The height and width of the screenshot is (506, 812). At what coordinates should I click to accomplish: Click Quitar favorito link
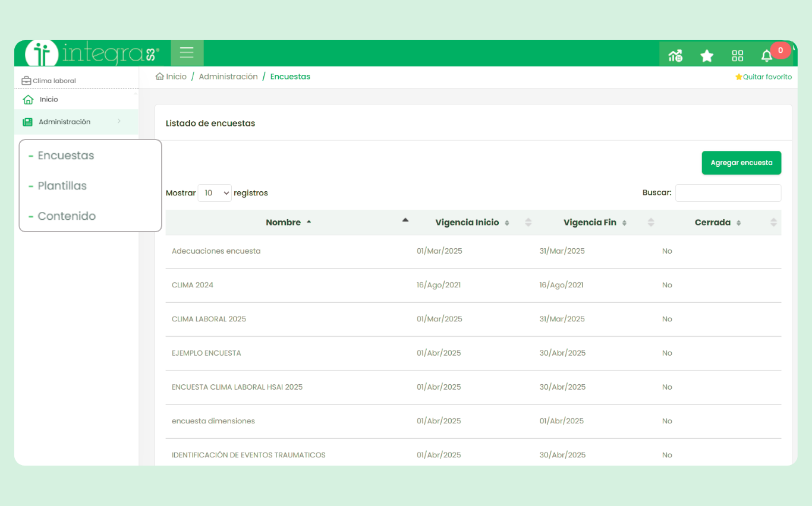(x=767, y=77)
